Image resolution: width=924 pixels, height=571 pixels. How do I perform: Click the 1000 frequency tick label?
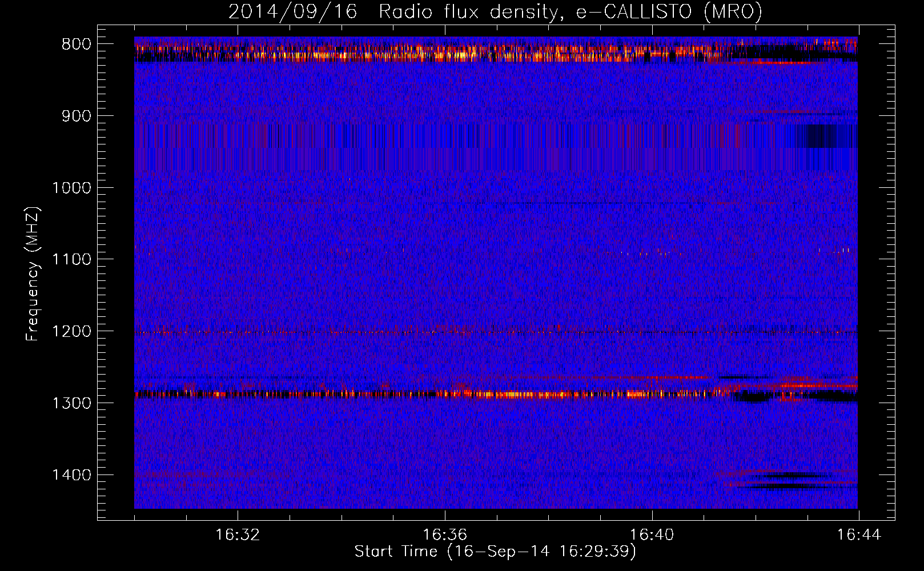pos(71,188)
